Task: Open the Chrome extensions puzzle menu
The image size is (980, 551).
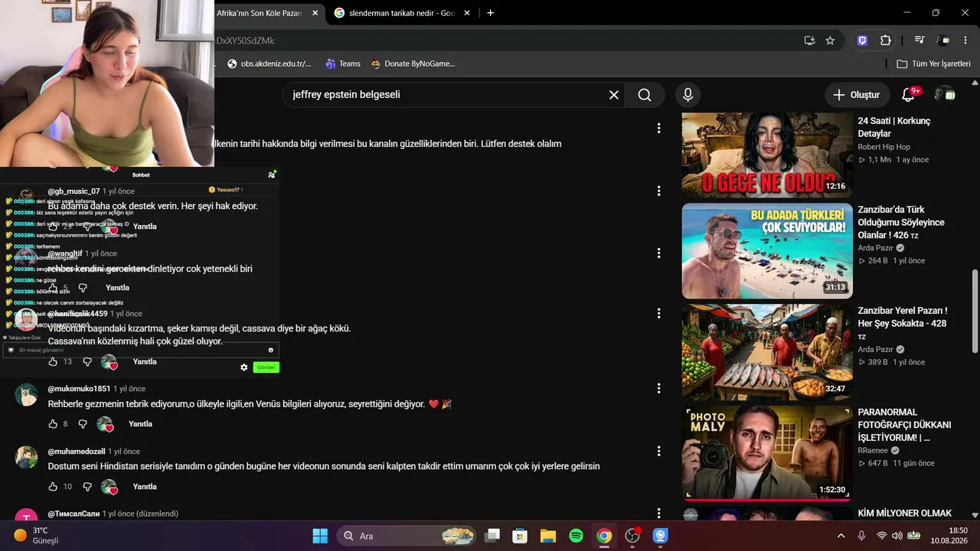Action: click(x=885, y=41)
